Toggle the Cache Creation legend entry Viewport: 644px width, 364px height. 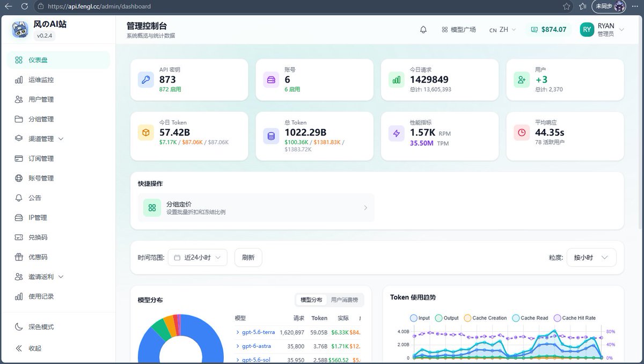(485, 318)
